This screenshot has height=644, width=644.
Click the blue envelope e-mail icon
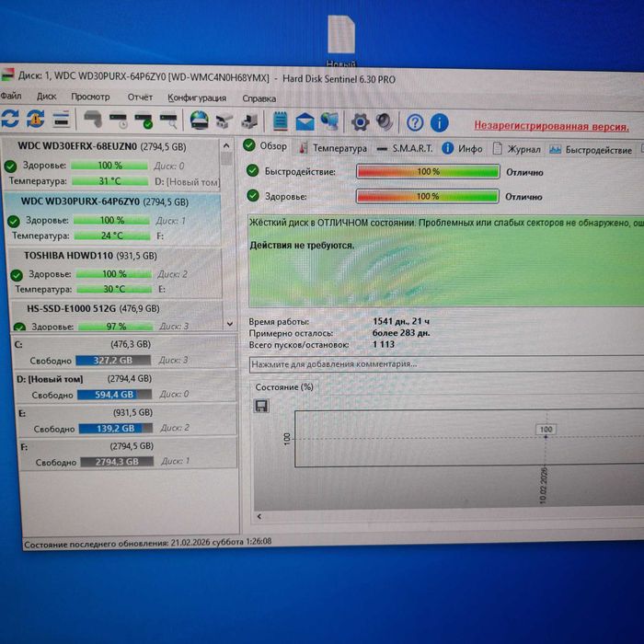click(x=305, y=122)
